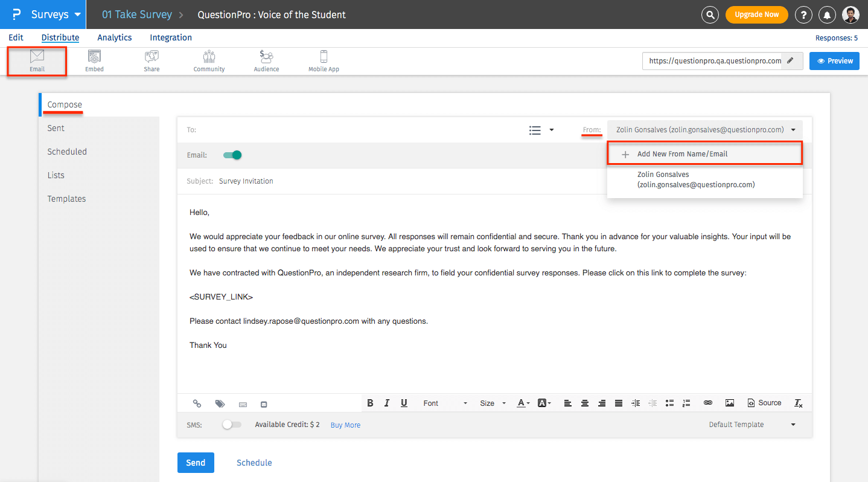Open the Font dropdown
Image resolution: width=868 pixels, height=482 pixels.
pyautogui.click(x=445, y=403)
